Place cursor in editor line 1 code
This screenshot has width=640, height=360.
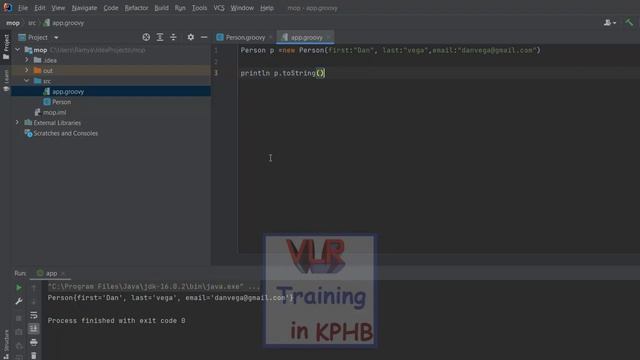coord(390,50)
